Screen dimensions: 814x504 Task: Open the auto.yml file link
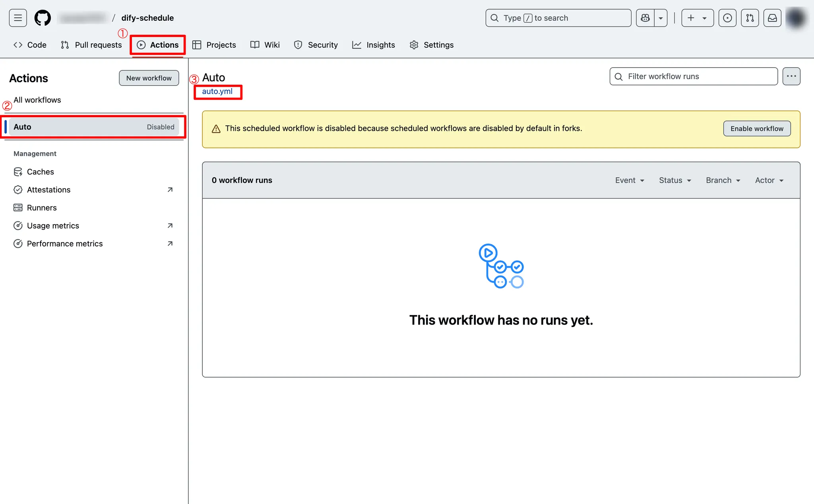point(217,91)
